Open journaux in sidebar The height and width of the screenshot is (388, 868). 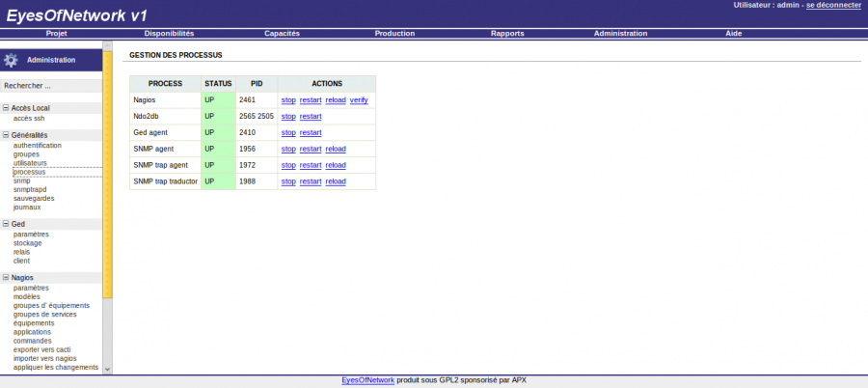(x=27, y=208)
